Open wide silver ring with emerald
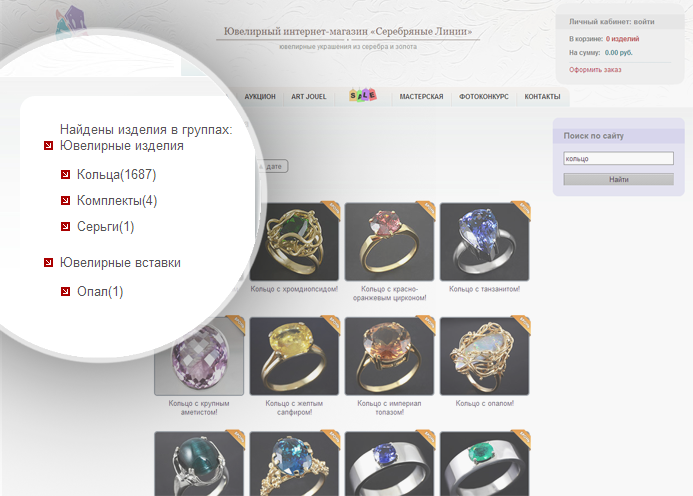Viewport: 693px width, 496px height. tap(484, 464)
